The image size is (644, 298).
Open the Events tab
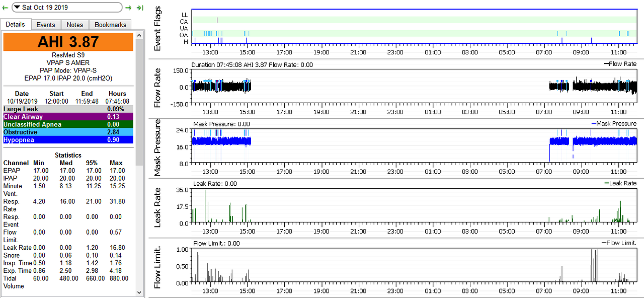46,25
